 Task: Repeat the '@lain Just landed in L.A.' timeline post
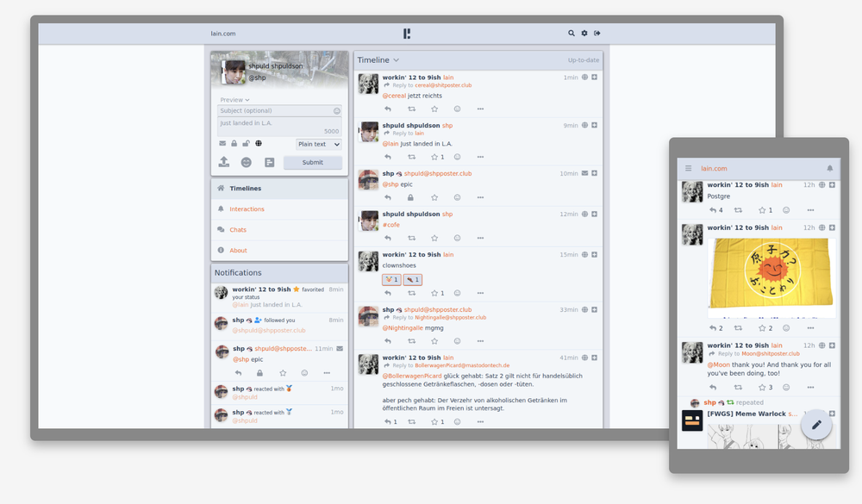pos(411,157)
